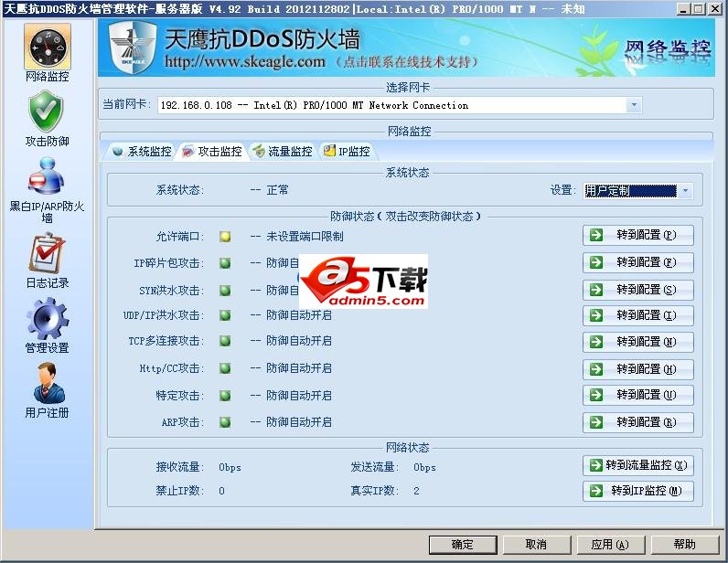The image size is (728, 563).
Task: Click 转到配置(S) for SYN洪水攻击
Action: click(x=638, y=290)
